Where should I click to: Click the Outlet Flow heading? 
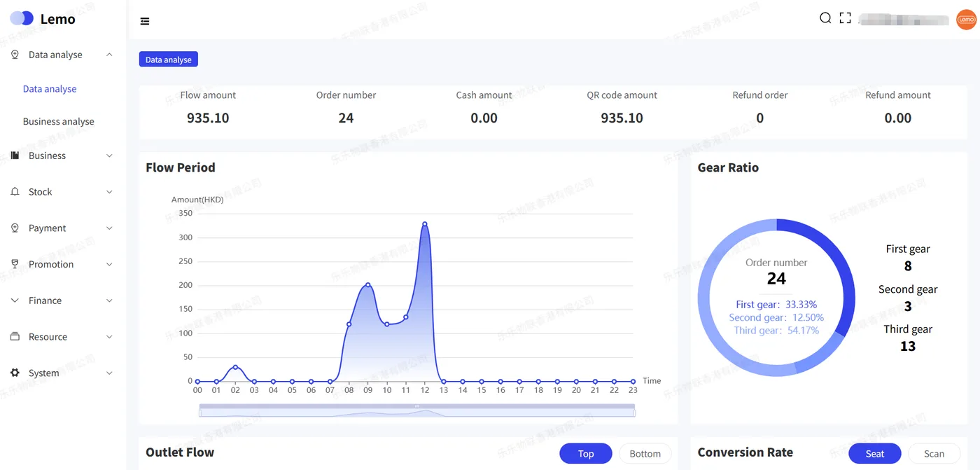(x=180, y=452)
